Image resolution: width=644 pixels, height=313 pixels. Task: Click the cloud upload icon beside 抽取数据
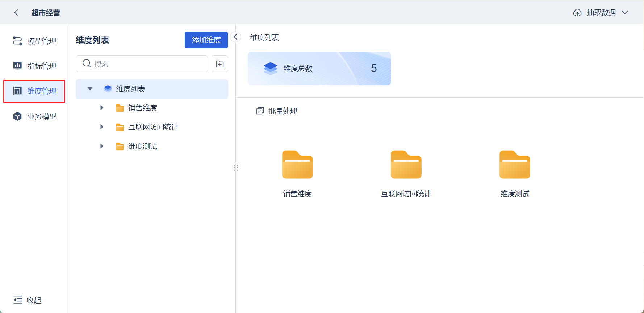[x=577, y=13]
